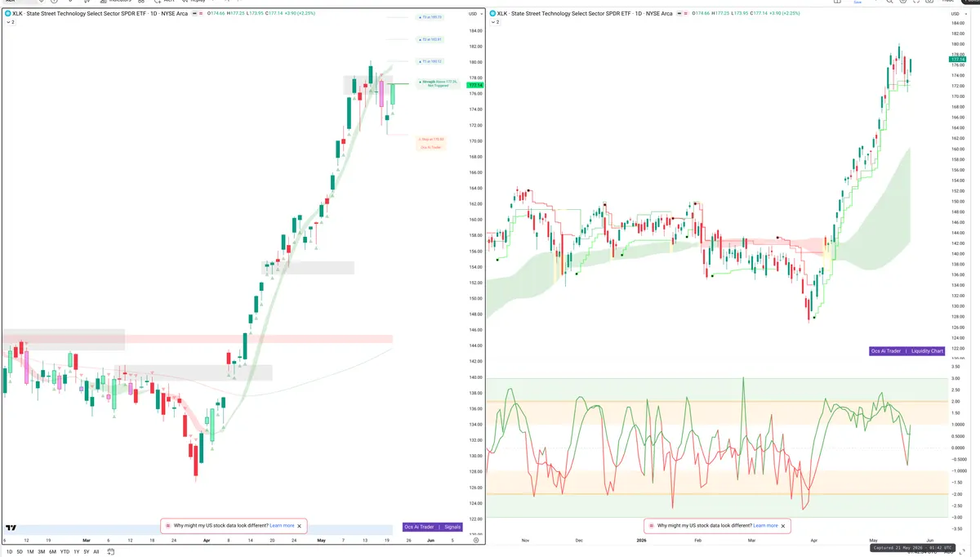This screenshot has width=980, height=557.
Task: Click the Feb date label on right time axis
Action: pos(697,540)
